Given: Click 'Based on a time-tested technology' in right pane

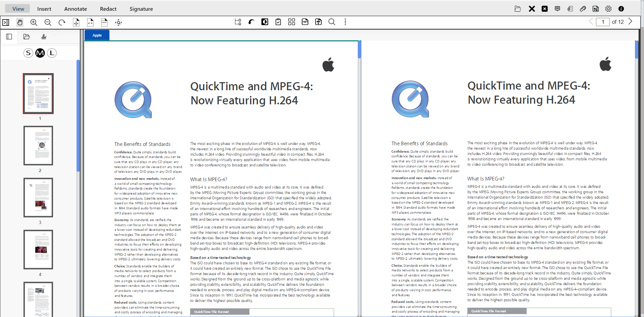Looking at the screenshot, I should coord(498,257).
